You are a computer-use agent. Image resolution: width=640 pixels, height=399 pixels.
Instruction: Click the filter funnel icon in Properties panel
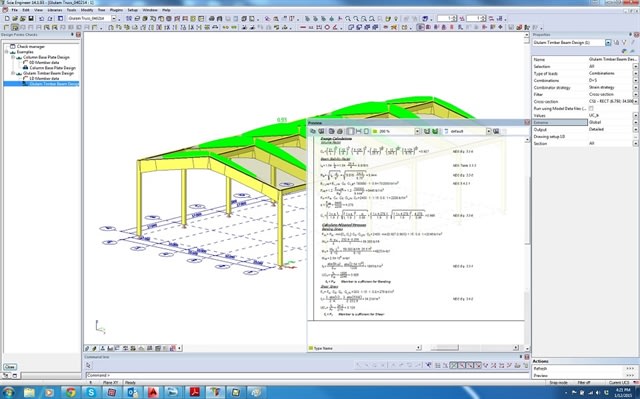(624, 43)
